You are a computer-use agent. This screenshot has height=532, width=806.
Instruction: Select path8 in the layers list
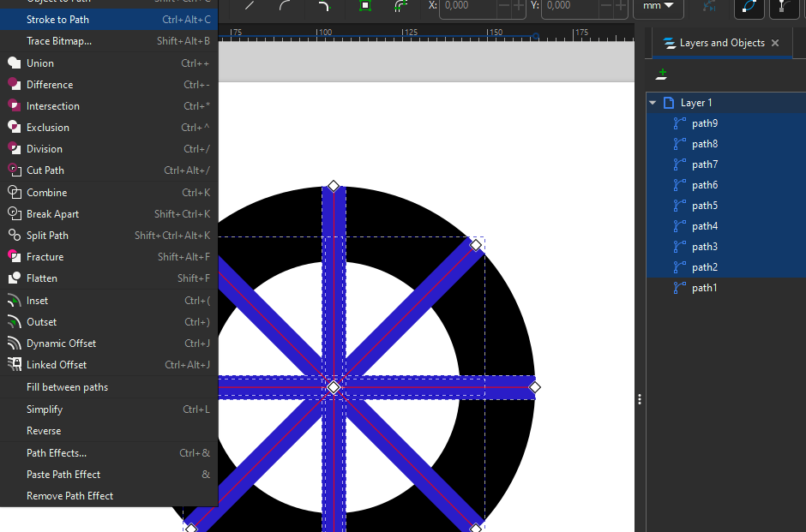725,144
